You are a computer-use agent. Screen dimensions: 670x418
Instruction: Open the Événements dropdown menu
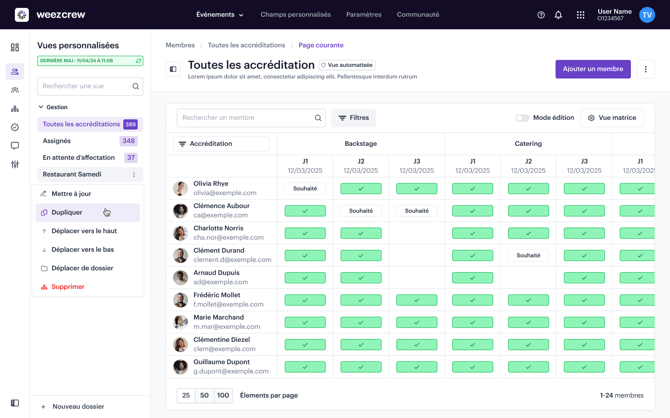point(220,15)
